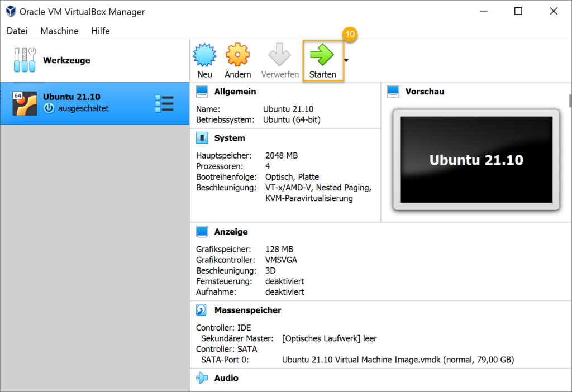
Task: Click the Controller: SATA line
Action: point(227,350)
